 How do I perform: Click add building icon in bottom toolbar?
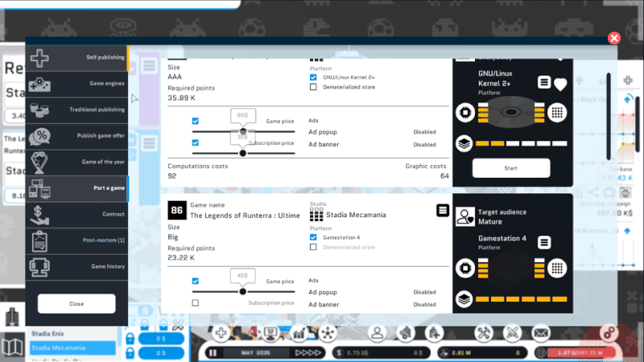[x=434, y=333]
